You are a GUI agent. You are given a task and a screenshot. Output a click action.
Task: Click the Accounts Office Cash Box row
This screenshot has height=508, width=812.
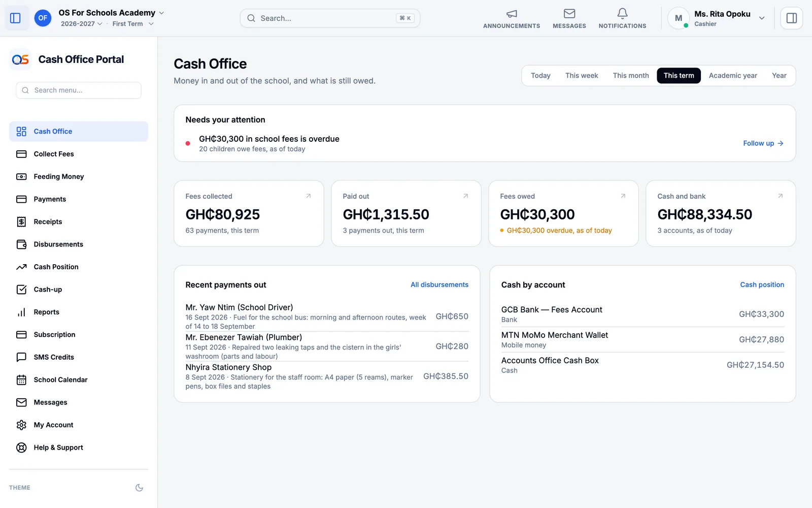[x=642, y=365]
